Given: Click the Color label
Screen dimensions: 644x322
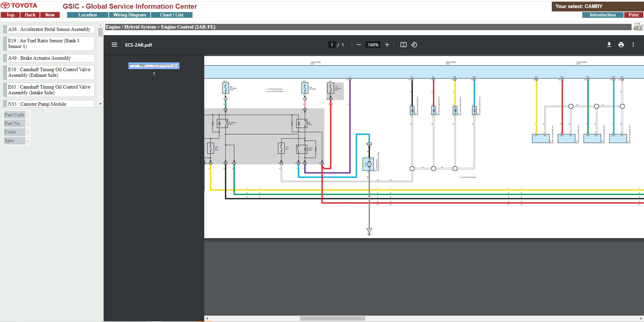Looking at the screenshot, I should coord(14,132).
